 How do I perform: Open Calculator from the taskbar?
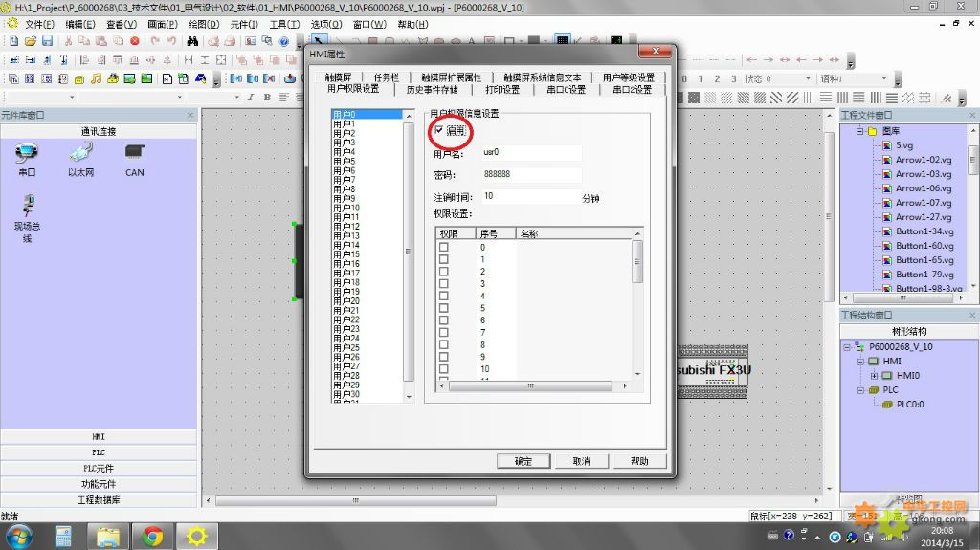64,537
